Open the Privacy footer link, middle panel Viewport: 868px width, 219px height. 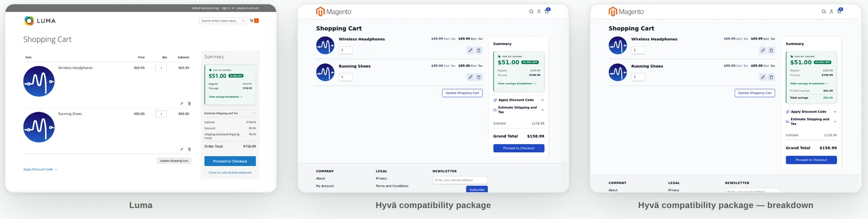coord(381,178)
